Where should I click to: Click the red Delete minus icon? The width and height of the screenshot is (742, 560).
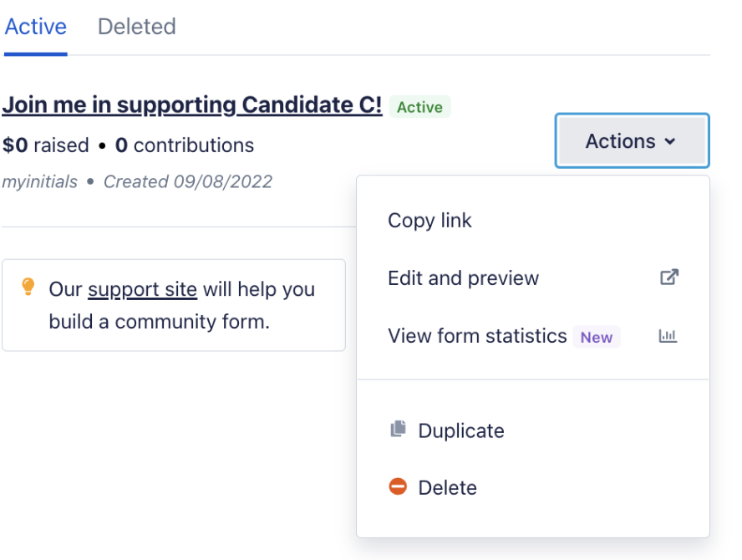tap(399, 486)
